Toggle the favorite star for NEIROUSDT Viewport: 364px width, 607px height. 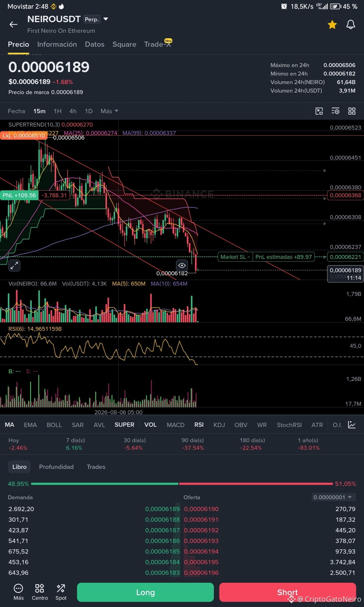tap(332, 25)
